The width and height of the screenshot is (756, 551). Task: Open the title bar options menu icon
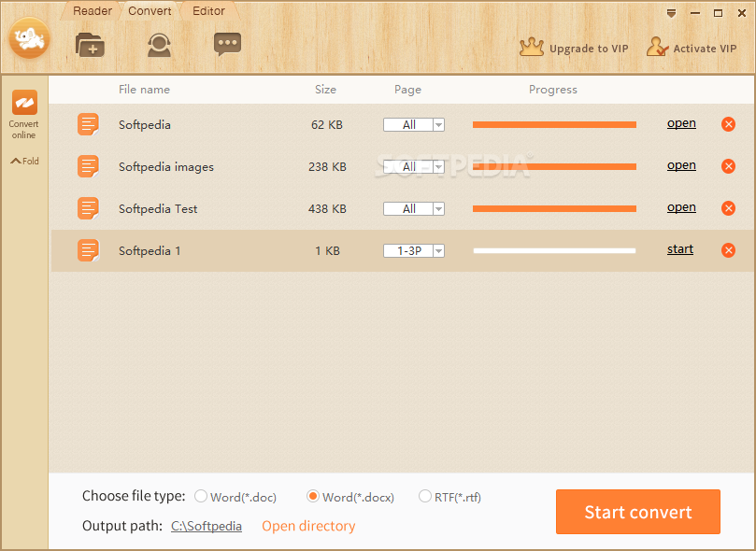coord(671,13)
